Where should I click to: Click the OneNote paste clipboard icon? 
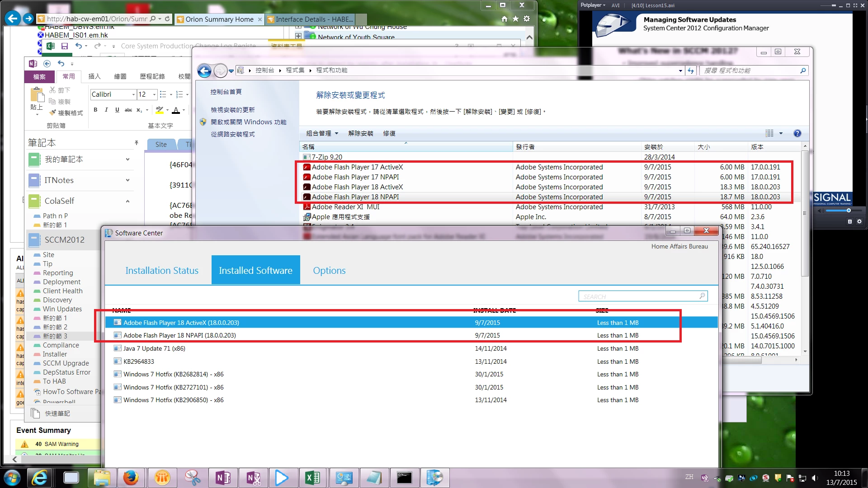[x=37, y=96]
